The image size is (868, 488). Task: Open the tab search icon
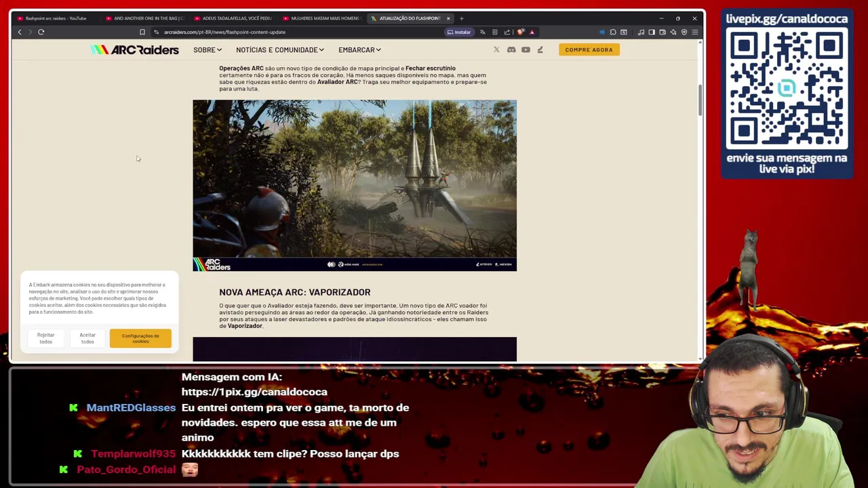[x=624, y=32]
